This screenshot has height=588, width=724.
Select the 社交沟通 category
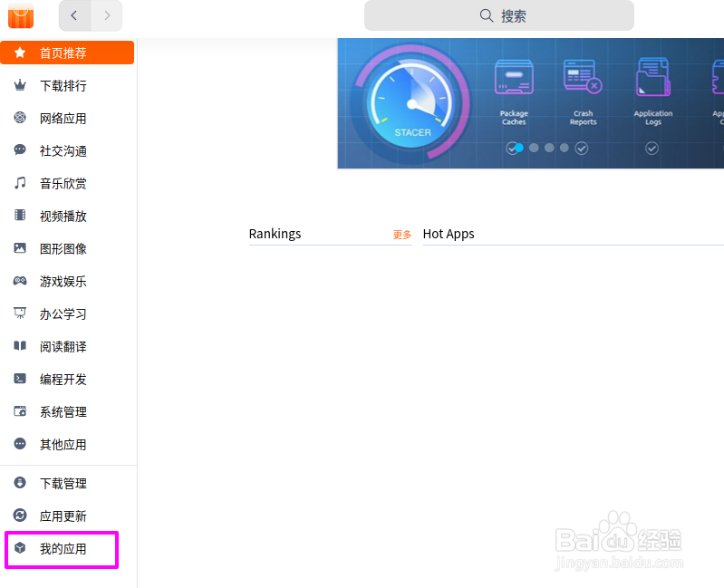coord(67,150)
